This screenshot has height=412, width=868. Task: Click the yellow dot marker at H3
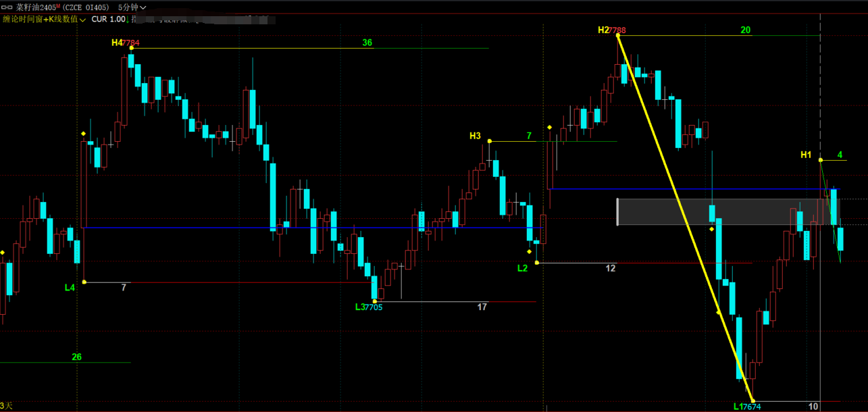(x=490, y=141)
